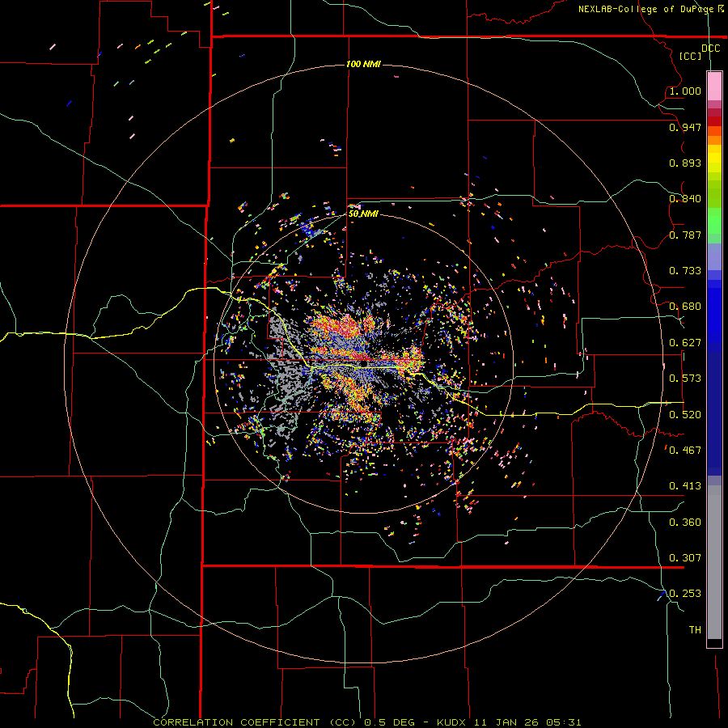Click the DCC label above the color scale

[710, 49]
